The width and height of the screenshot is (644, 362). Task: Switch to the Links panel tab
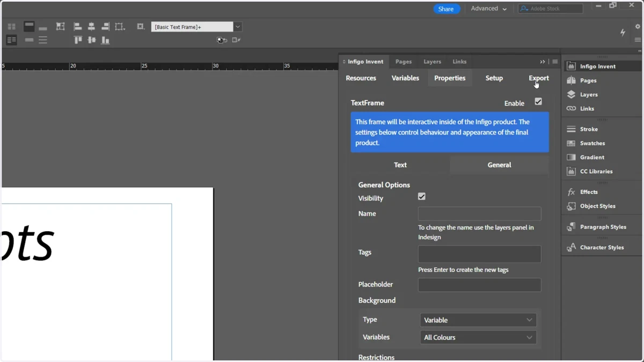pyautogui.click(x=459, y=62)
